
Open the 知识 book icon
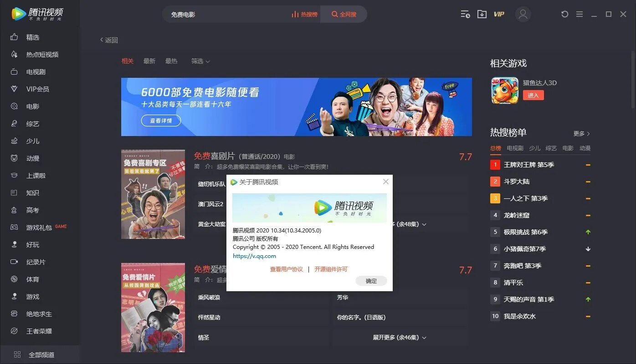(14, 193)
